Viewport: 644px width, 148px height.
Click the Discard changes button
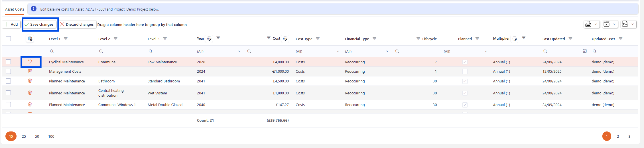pos(77,24)
